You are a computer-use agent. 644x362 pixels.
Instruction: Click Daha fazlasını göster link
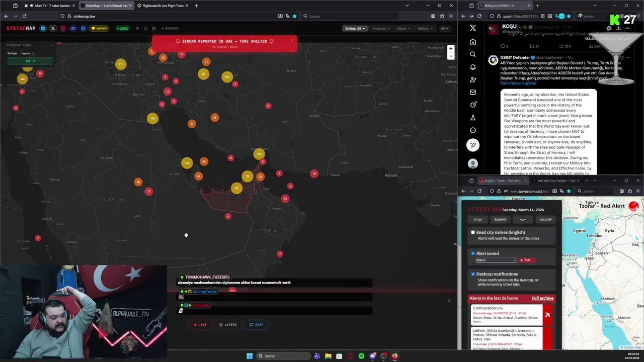tap(518, 83)
